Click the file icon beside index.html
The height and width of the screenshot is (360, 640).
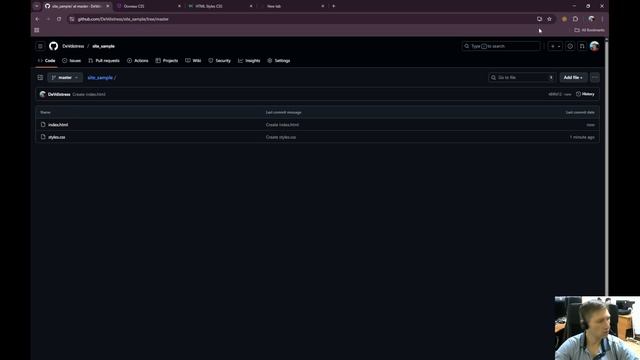[43, 124]
